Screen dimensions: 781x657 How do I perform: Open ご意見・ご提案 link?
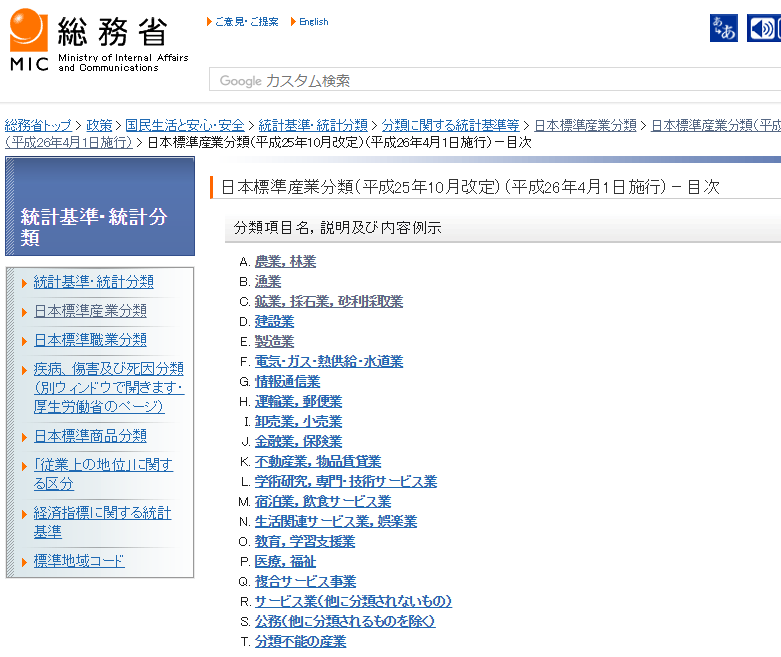click(x=247, y=22)
